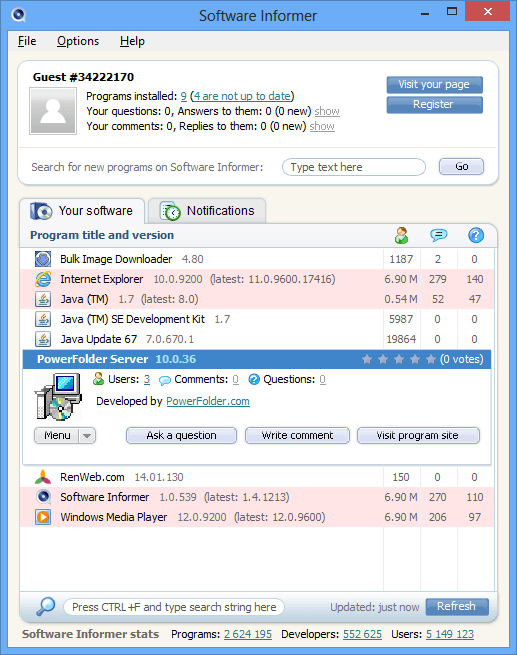The height and width of the screenshot is (655, 517).
Task: Click the Java Update 67 icon
Action: click(x=43, y=339)
